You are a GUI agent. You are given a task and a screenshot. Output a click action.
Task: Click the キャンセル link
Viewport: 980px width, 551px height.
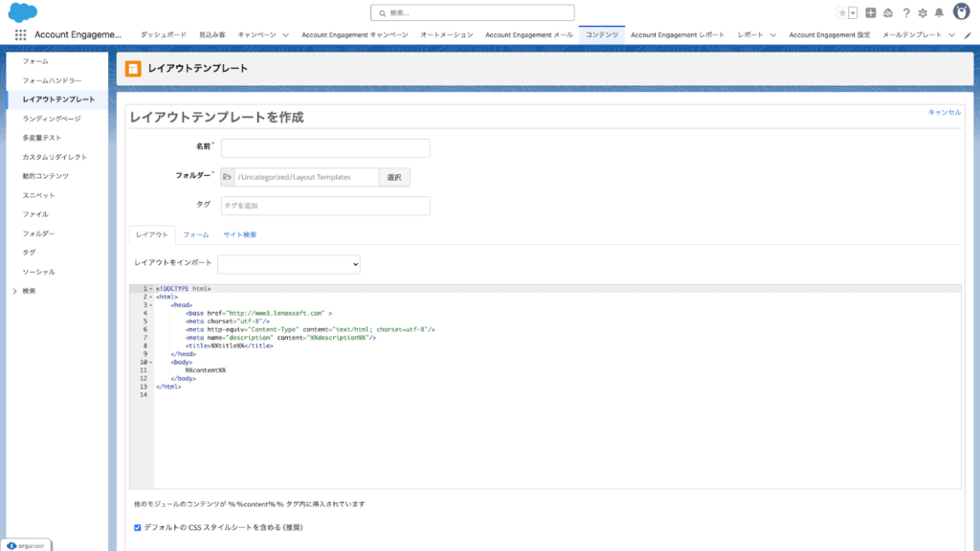(944, 112)
